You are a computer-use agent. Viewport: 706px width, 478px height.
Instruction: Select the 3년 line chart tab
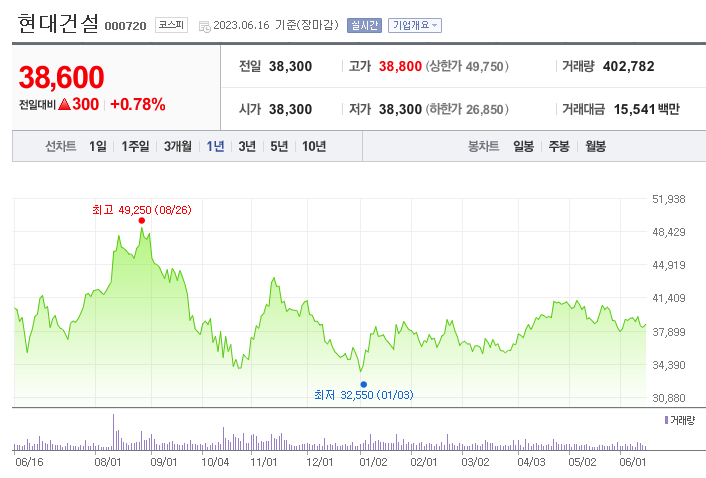pos(247,146)
